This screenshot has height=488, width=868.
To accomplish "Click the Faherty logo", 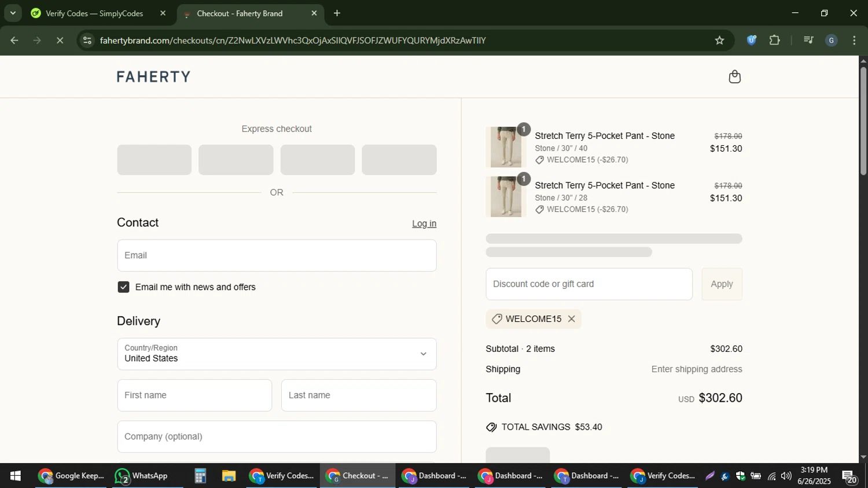I will pos(153,77).
